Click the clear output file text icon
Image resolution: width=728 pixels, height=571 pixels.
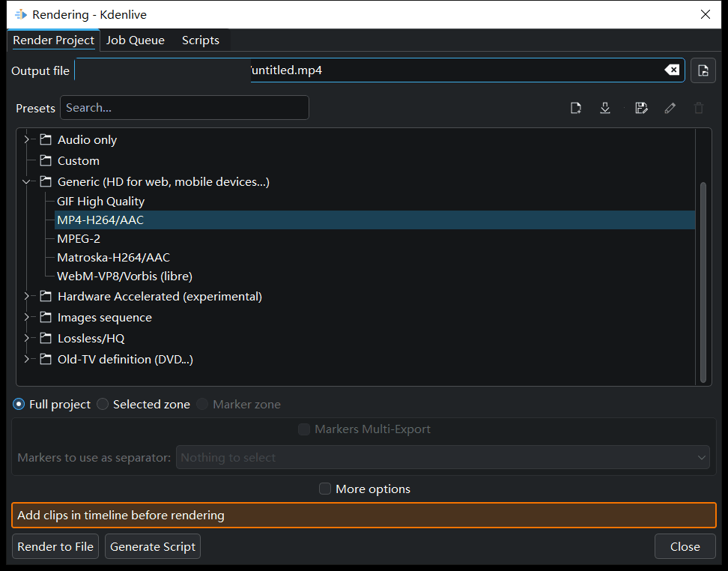pos(672,70)
